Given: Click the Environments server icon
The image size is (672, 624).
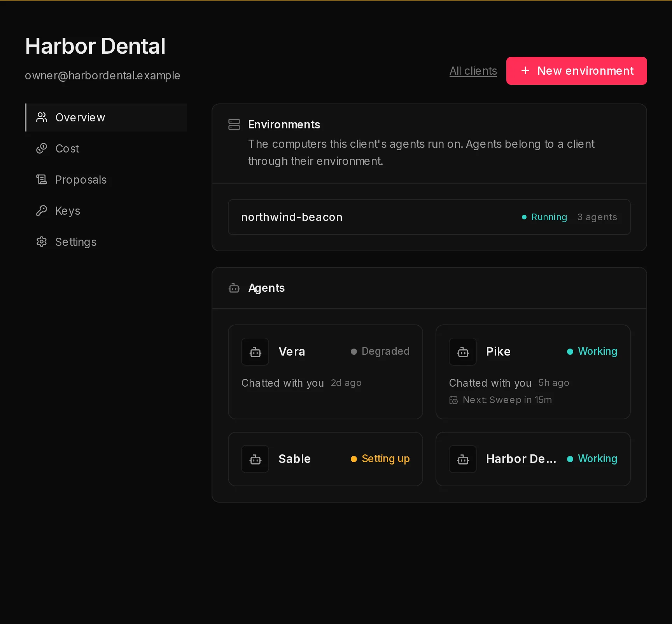Looking at the screenshot, I should coord(234,124).
